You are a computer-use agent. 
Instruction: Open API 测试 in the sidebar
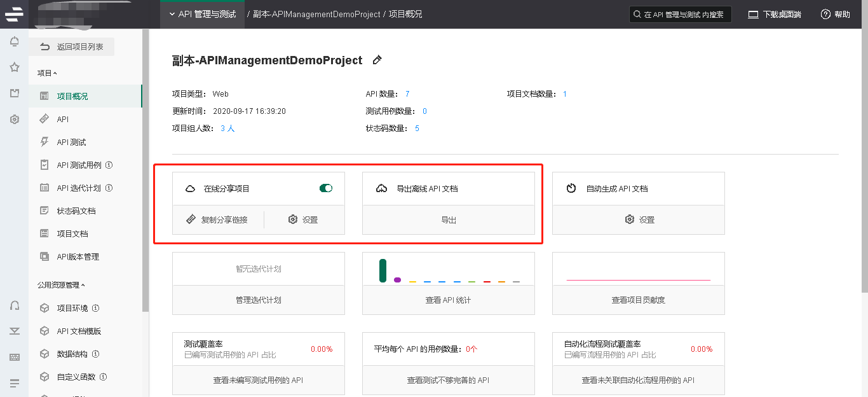click(x=71, y=143)
